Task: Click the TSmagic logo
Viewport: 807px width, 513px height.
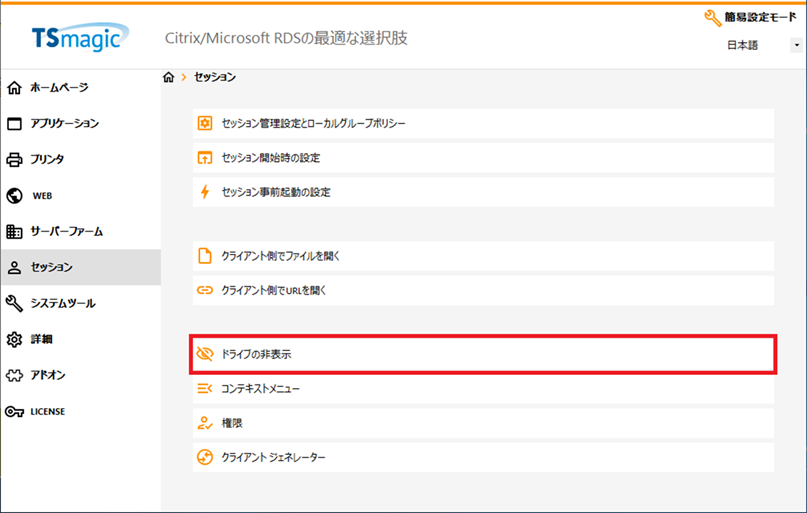Action: click(x=76, y=38)
